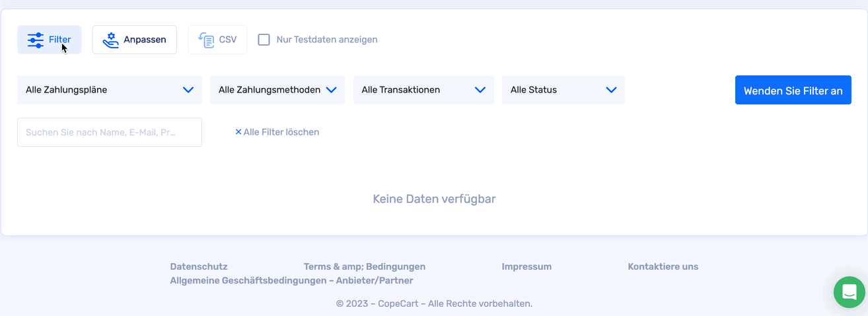The height and width of the screenshot is (316, 868).
Task: Open the Terms & amp; Bedingungen link
Action: tap(365, 267)
